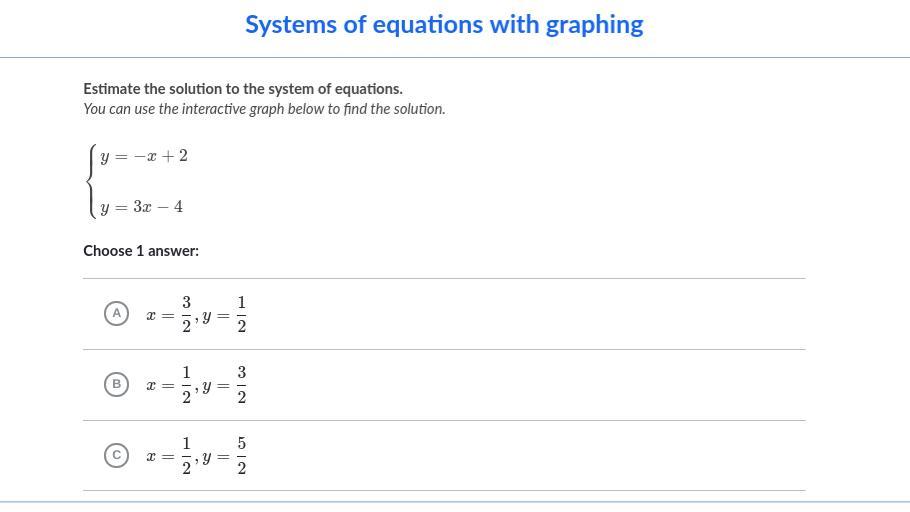Screen dimensions: 910x512
Task: Click the equation y = 3x - 4
Action: [x=142, y=207]
